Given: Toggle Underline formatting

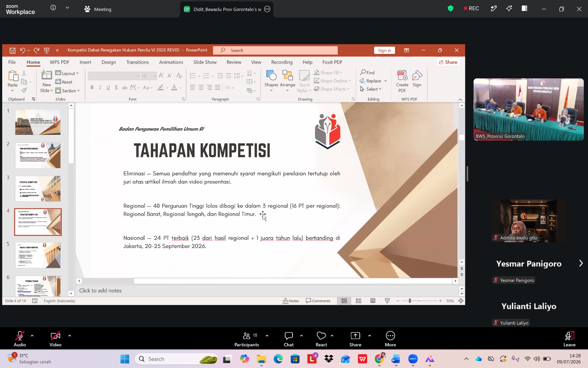Looking at the screenshot, I should click(x=108, y=87).
